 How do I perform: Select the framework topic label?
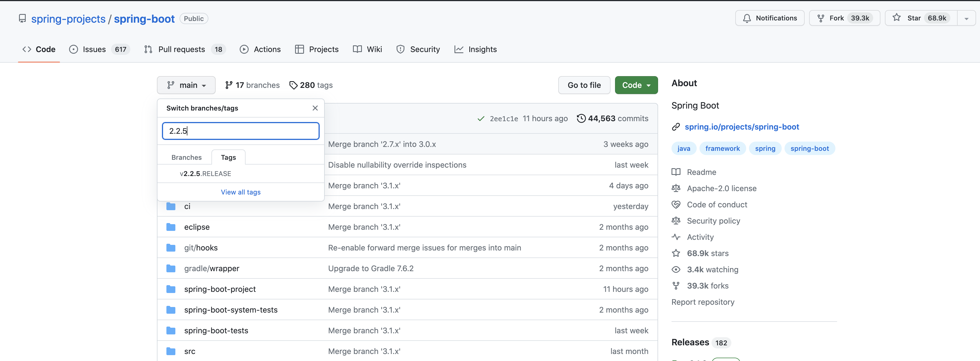[x=722, y=149]
